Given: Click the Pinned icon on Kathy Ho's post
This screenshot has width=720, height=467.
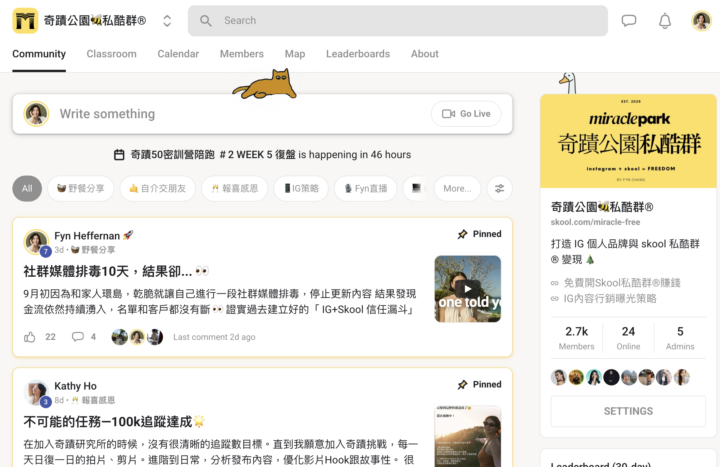Looking at the screenshot, I should [462, 385].
